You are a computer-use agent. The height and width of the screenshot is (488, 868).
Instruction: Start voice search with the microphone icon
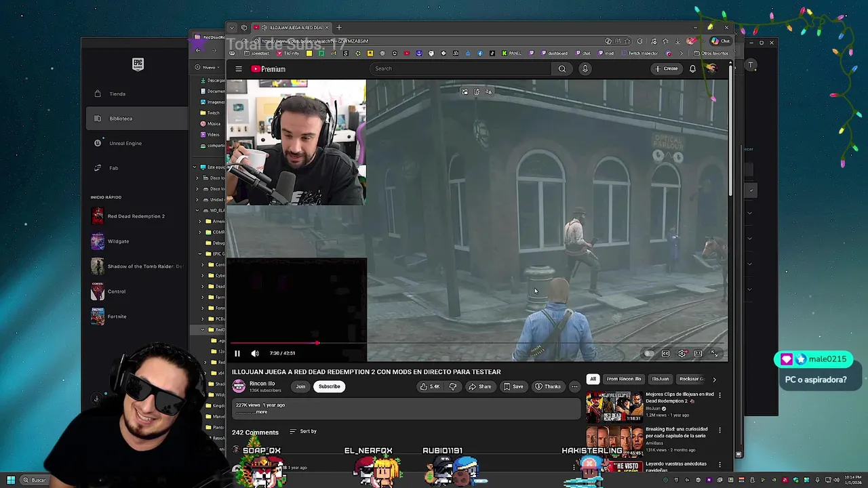pyautogui.click(x=585, y=68)
